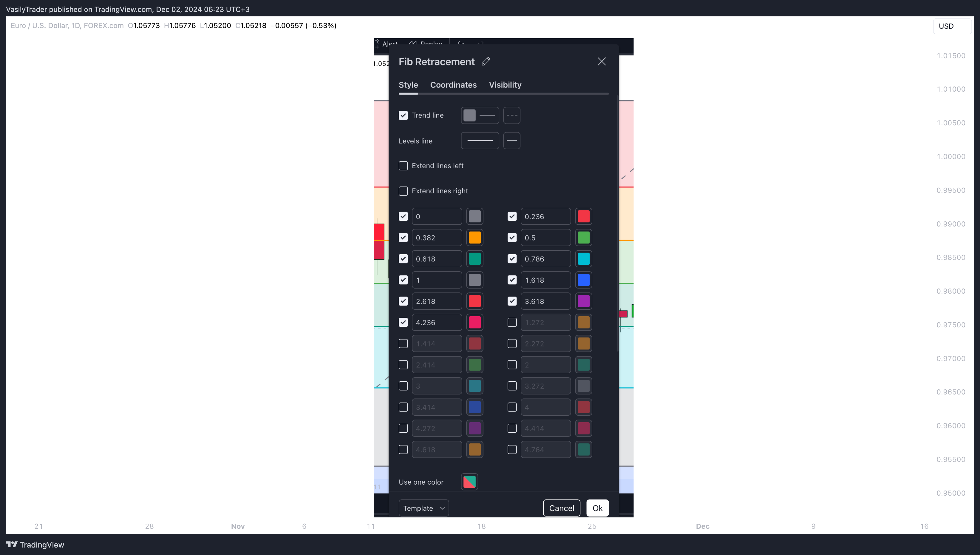Open the Style tab

(408, 85)
